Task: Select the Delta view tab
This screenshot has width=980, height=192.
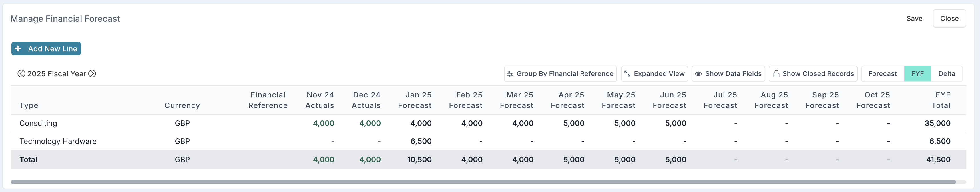Action: pyautogui.click(x=947, y=73)
